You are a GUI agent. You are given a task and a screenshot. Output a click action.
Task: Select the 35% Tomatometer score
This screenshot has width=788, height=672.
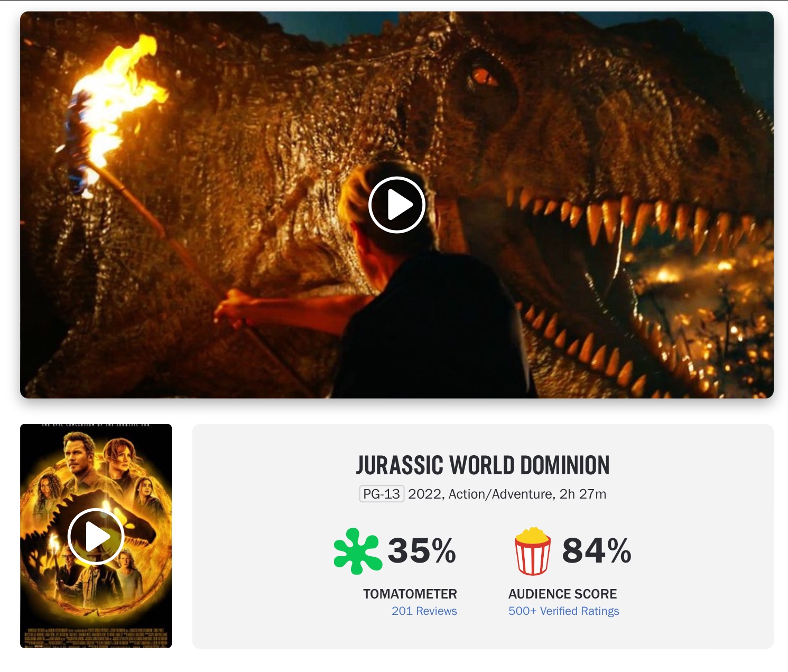(x=422, y=551)
